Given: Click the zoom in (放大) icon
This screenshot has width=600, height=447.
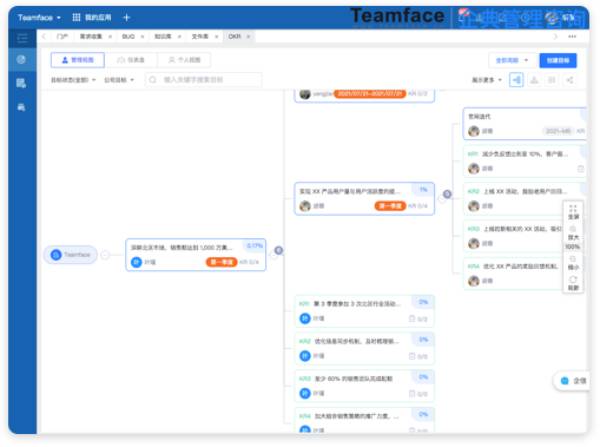Looking at the screenshot, I should point(573,229).
